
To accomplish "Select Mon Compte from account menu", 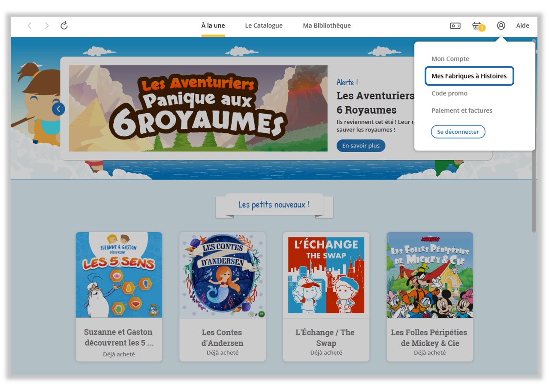I will [450, 59].
